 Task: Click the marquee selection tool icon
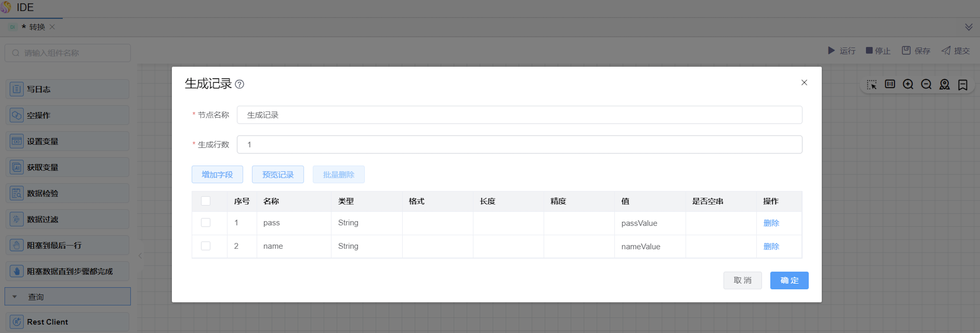pos(871,84)
